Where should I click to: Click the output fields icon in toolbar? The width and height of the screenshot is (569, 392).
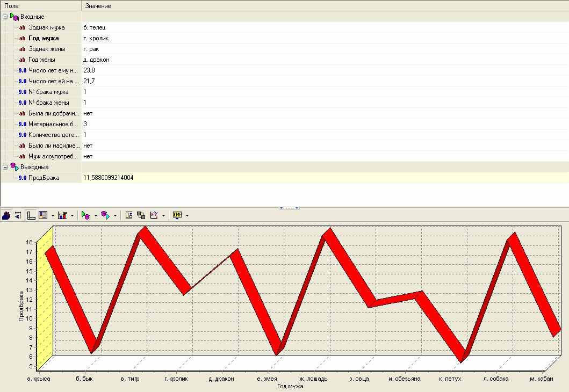(x=105, y=215)
